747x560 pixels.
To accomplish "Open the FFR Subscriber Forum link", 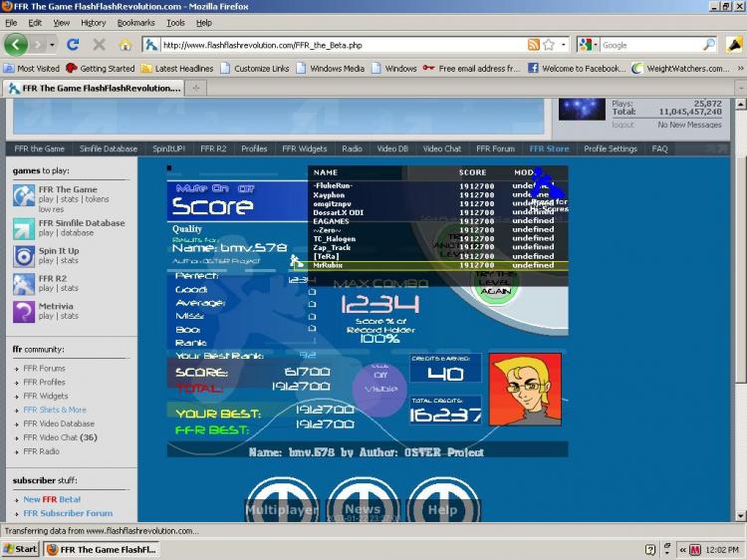I will (68, 513).
